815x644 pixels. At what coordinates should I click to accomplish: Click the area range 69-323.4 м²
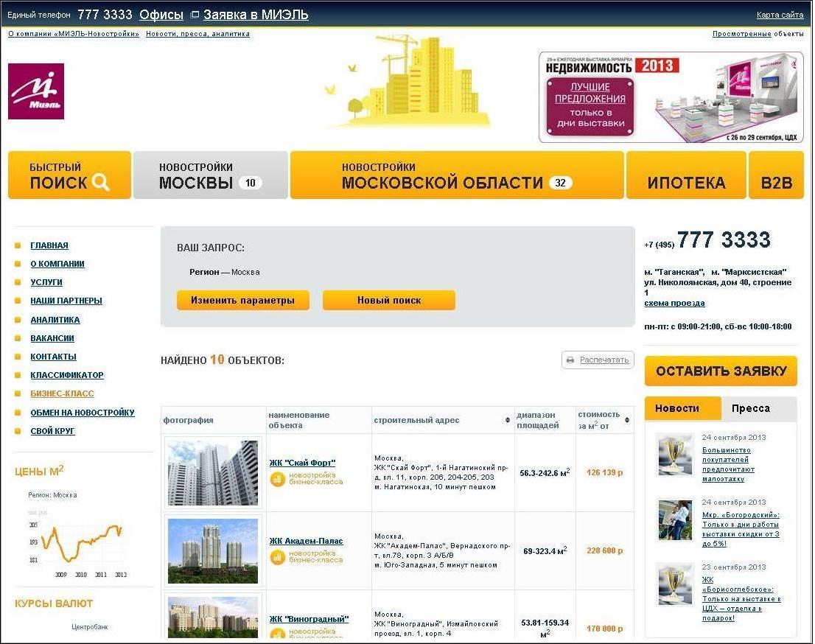tap(545, 550)
